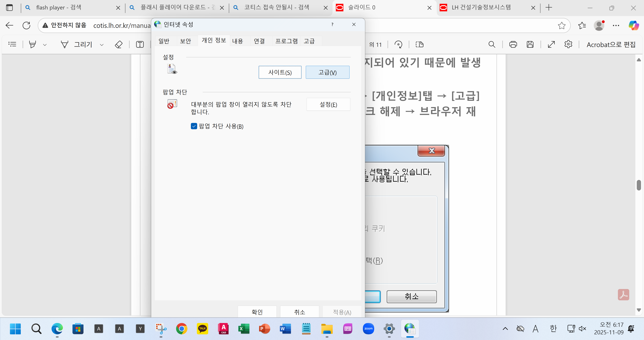Expand the 그리기 pen options dropdown arrow
Viewport: 644px width, 340px height.
point(102,45)
